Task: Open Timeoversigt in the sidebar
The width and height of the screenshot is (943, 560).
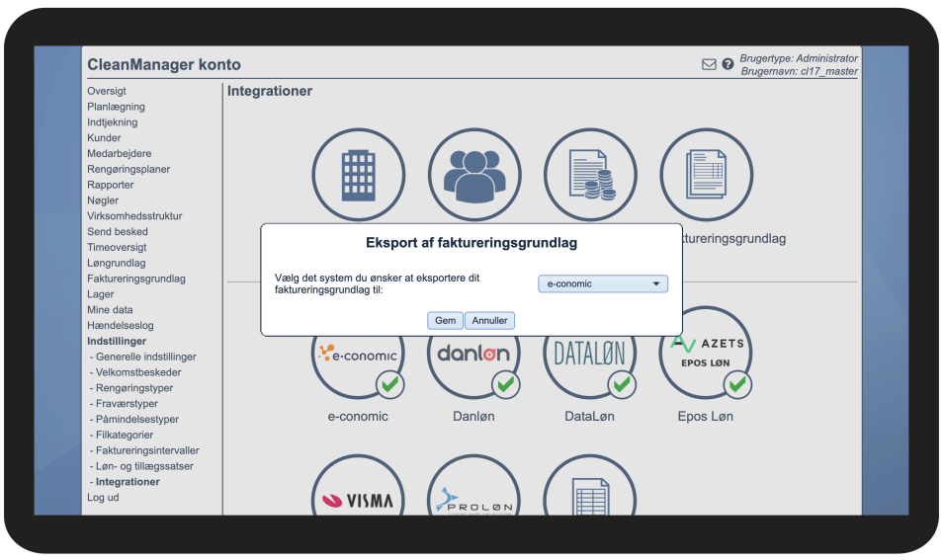Action: pos(117,247)
